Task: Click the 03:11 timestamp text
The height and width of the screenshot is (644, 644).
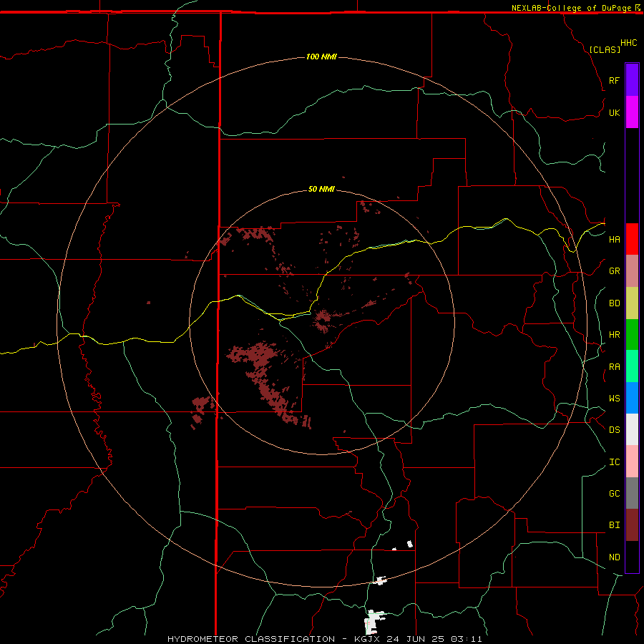Action: coord(466,639)
